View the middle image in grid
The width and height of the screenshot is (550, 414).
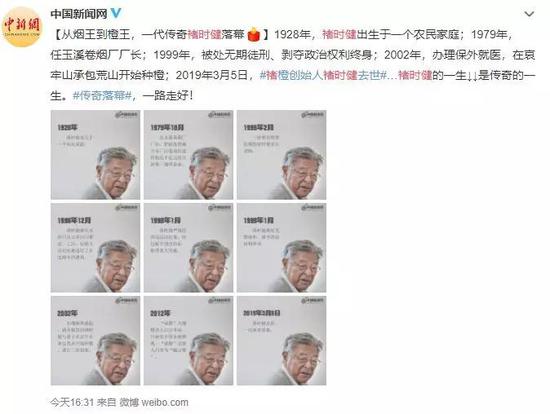click(x=188, y=248)
